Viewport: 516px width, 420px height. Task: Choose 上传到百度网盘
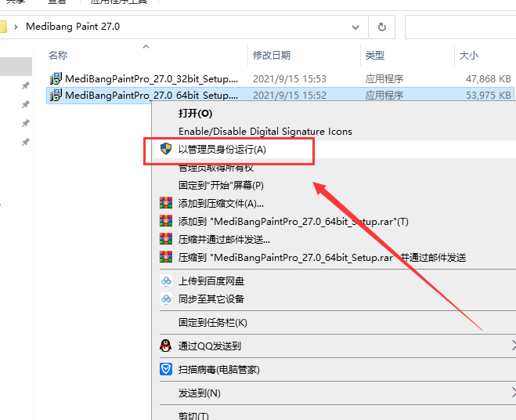click(211, 281)
